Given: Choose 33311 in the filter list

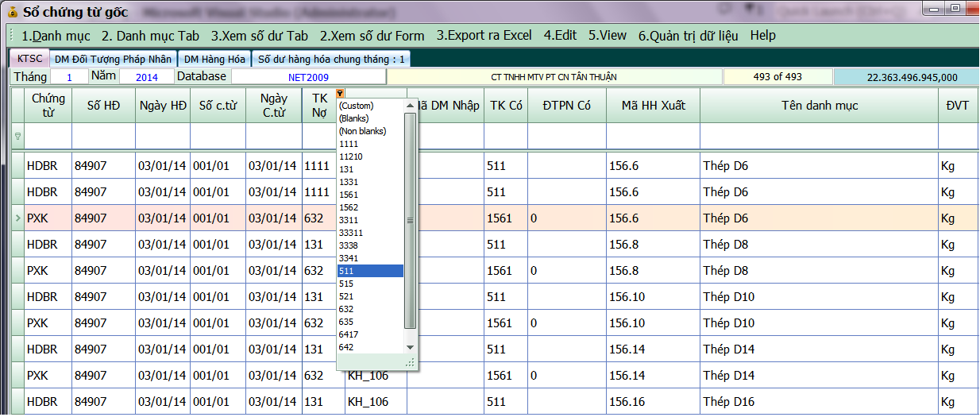Looking at the screenshot, I should (x=371, y=233).
